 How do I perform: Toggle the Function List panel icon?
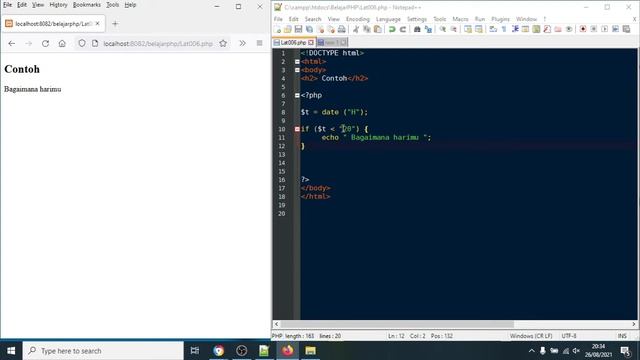pyautogui.click(x=547, y=29)
